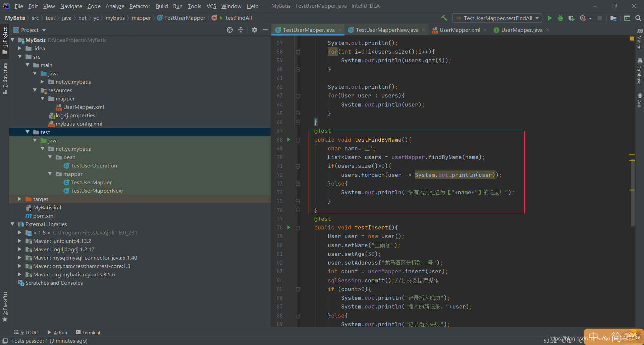
Task: Close the UserMapper.xml tab
Action: 485,30
